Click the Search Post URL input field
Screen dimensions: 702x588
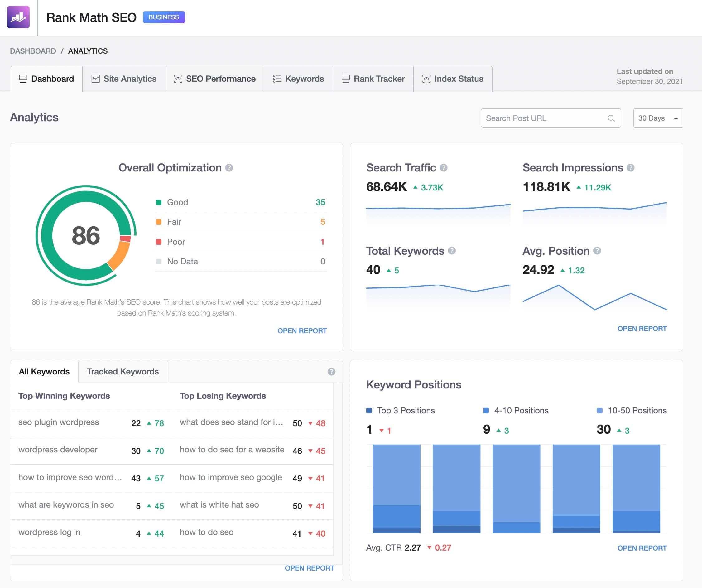(x=535, y=118)
